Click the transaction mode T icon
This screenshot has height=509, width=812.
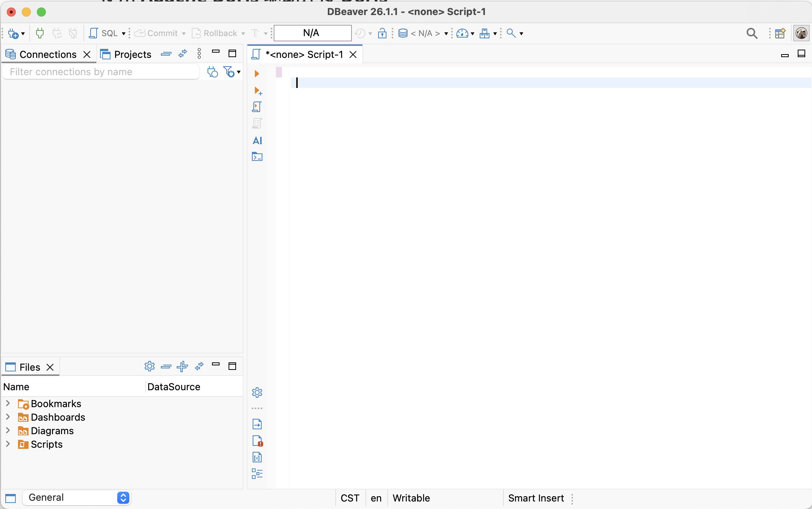tap(255, 33)
